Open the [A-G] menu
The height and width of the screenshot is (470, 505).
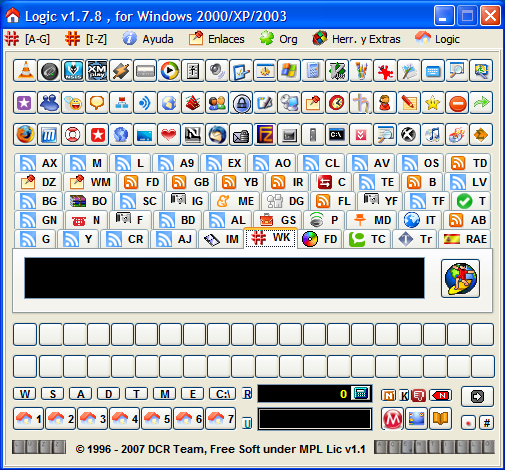(28, 39)
